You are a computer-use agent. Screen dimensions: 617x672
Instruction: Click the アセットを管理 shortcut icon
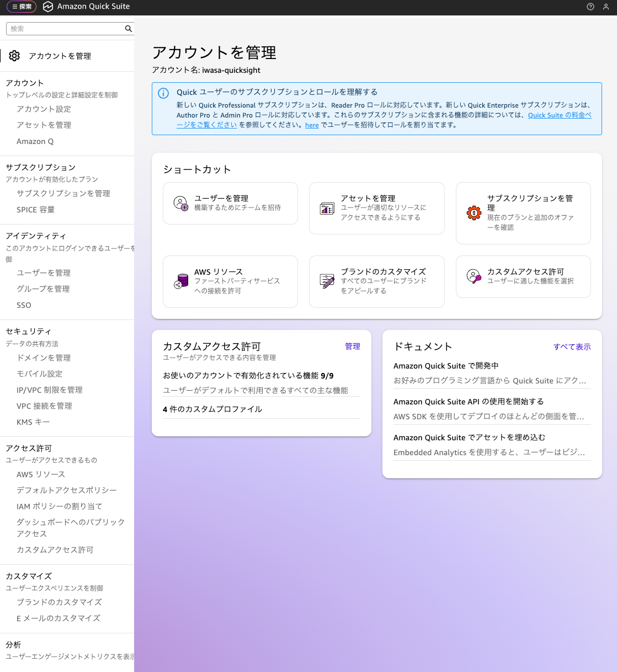pos(327,208)
